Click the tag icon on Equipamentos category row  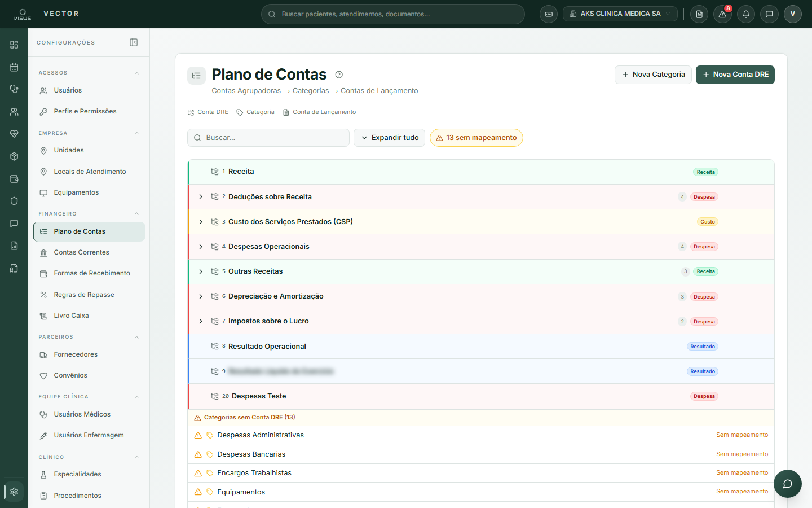[210, 492]
